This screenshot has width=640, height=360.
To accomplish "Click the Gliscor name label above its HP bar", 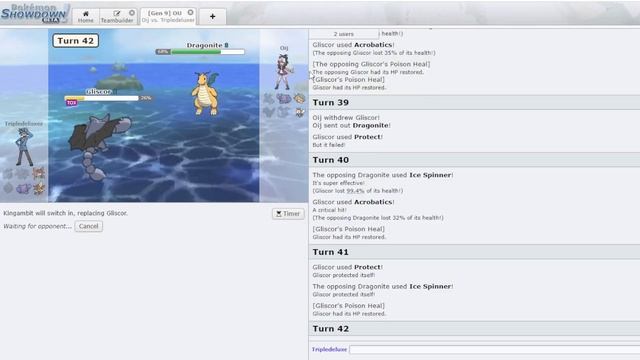I will (x=98, y=92).
